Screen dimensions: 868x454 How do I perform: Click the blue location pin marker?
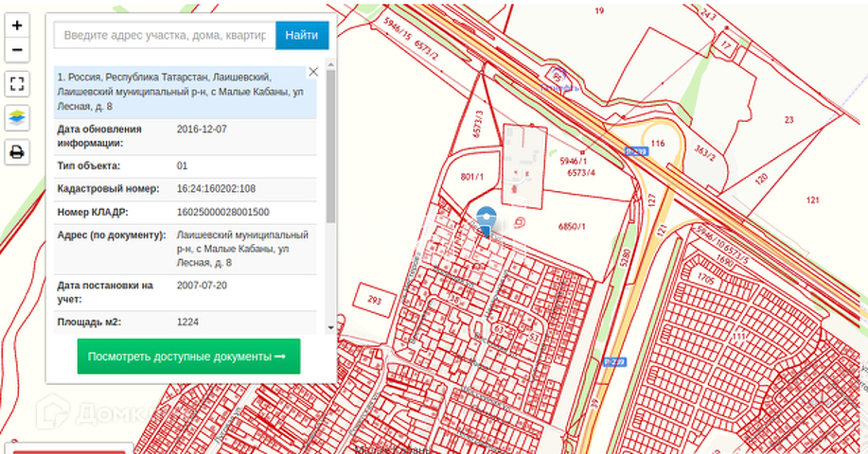pyautogui.click(x=486, y=221)
